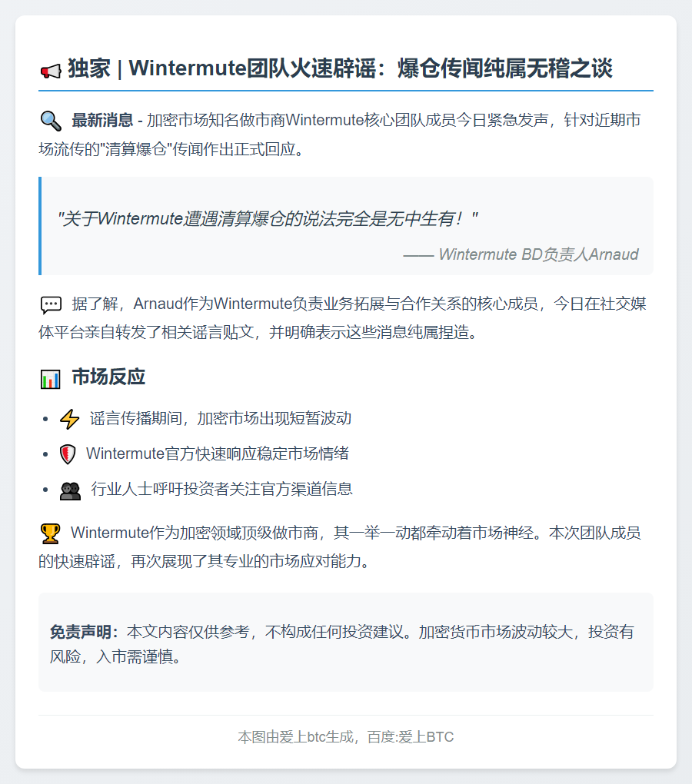Image resolution: width=692 pixels, height=784 pixels.
Task: Click the list item 谣言传播期间 text
Action: [x=221, y=418]
